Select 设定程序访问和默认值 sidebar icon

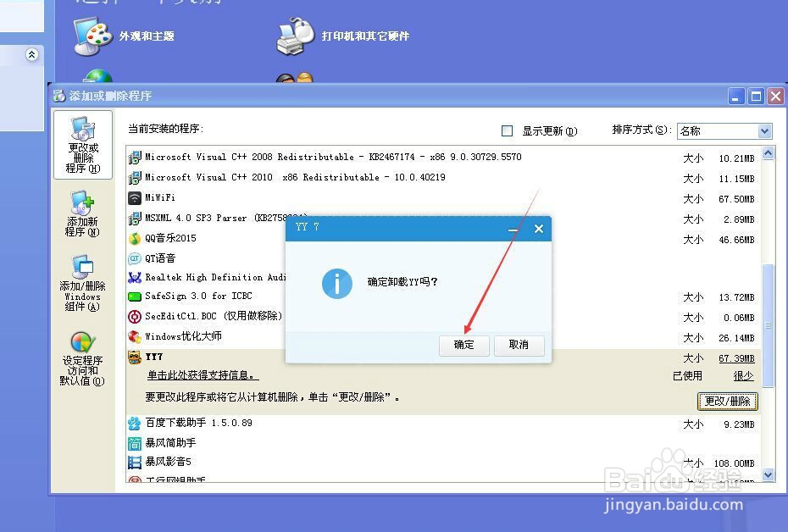pos(82,358)
